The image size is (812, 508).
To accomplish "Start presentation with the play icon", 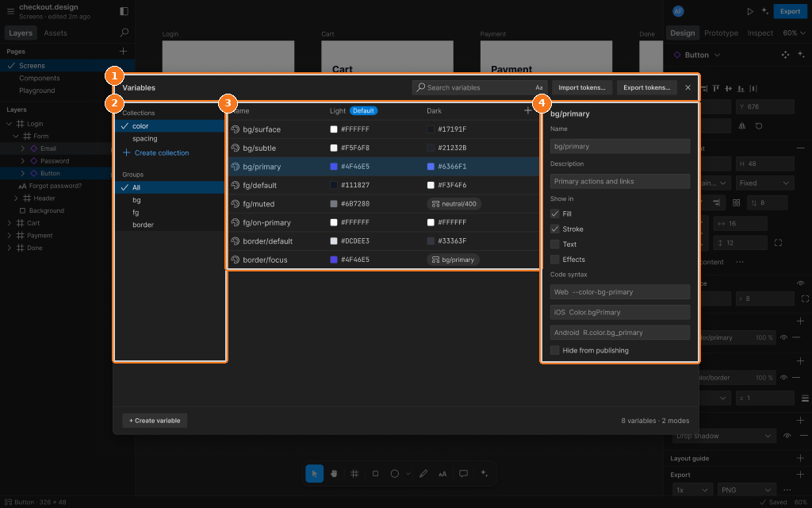I will [x=750, y=11].
